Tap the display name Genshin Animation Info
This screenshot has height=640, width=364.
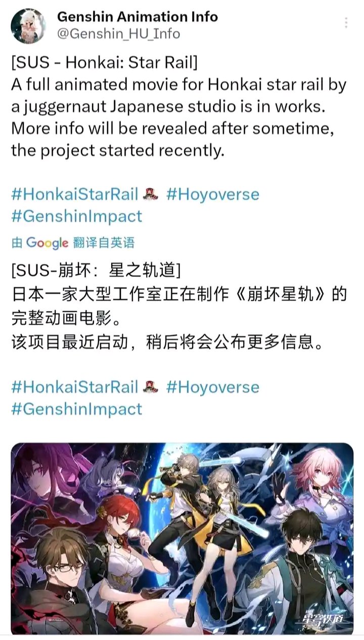138,16
